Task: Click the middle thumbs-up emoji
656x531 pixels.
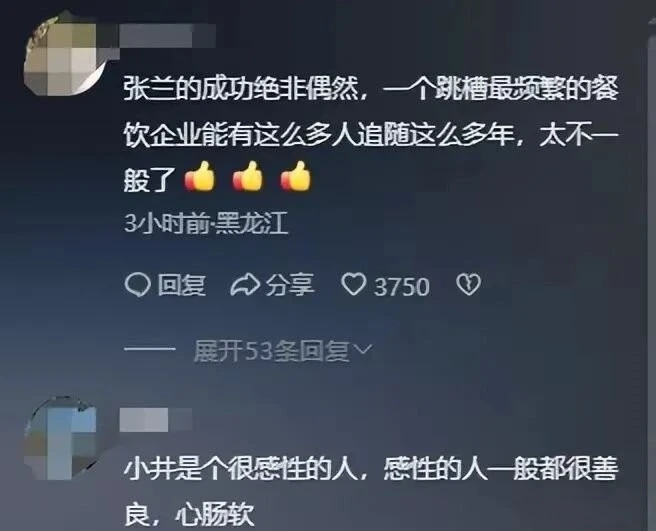Action: click(247, 176)
